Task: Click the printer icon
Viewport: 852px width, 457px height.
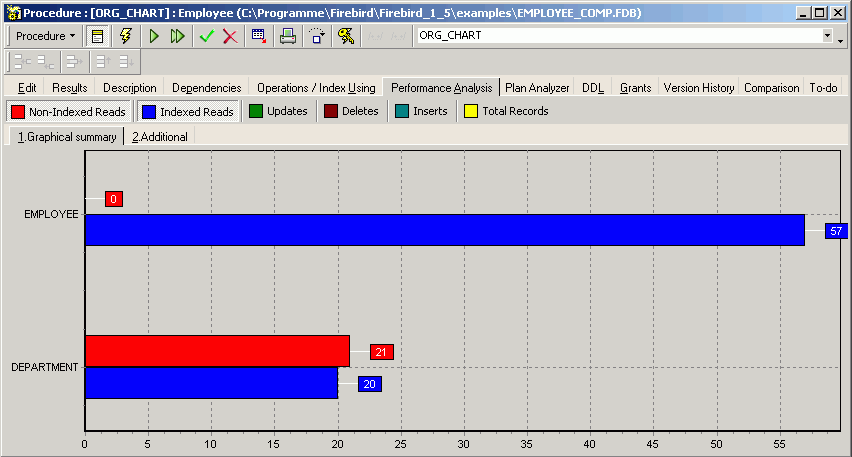Action: pos(288,36)
